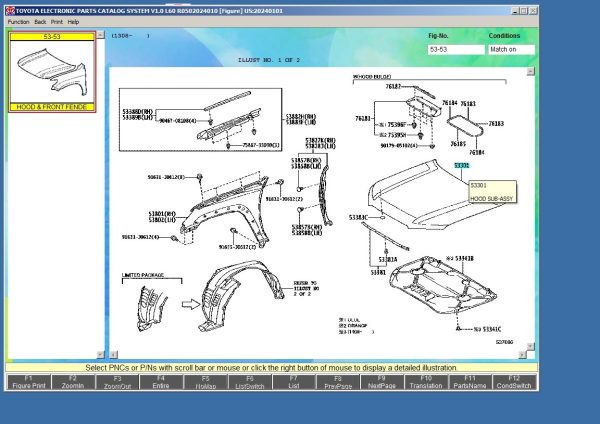Open the Print menu
This screenshot has height=424, width=600.
click(56, 20)
